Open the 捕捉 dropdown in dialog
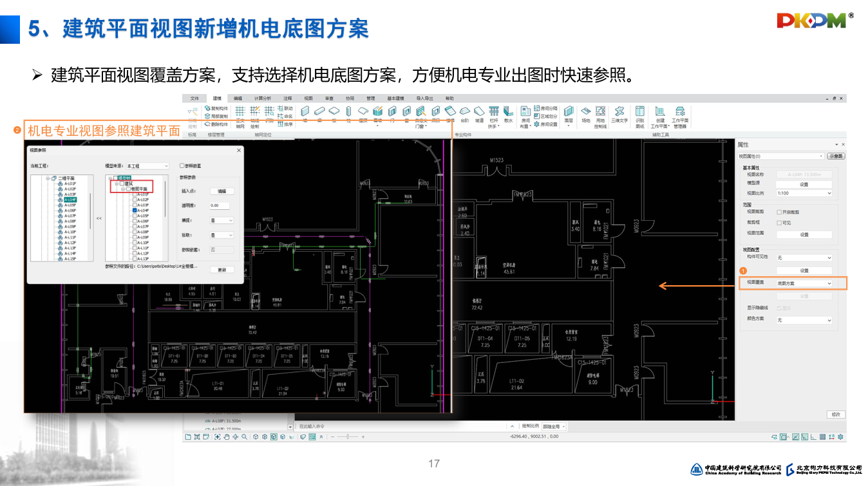Viewport: 868px width, 486px height. coord(222,220)
